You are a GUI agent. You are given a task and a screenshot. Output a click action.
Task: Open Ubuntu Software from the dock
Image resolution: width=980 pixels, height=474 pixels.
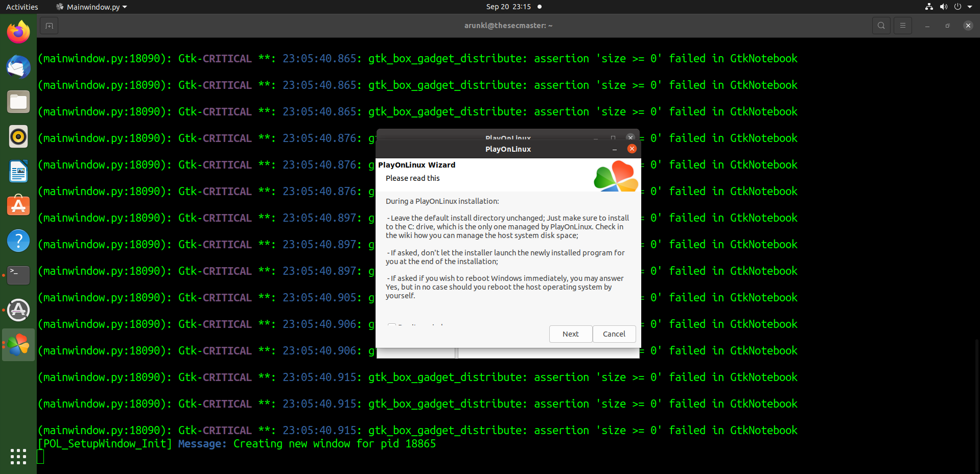[18, 206]
